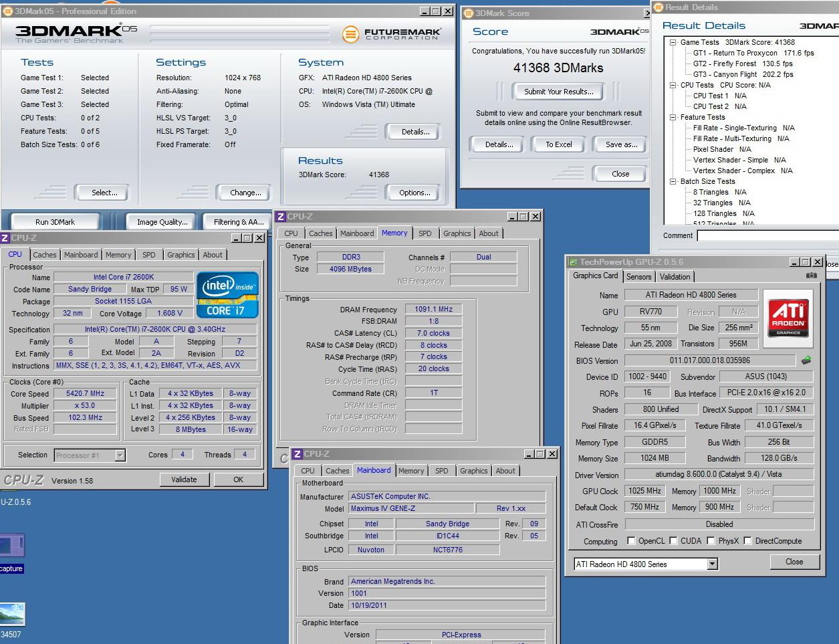
Task: Click the Comment input field in Result Details
Action: tap(767, 235)
